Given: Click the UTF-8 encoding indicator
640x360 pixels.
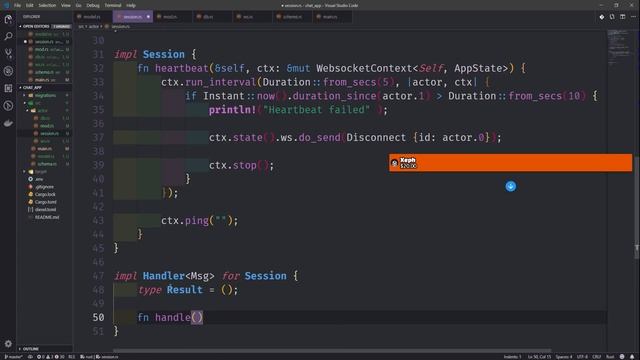Looking at the screenshot, I should click(x=582, y=357).
